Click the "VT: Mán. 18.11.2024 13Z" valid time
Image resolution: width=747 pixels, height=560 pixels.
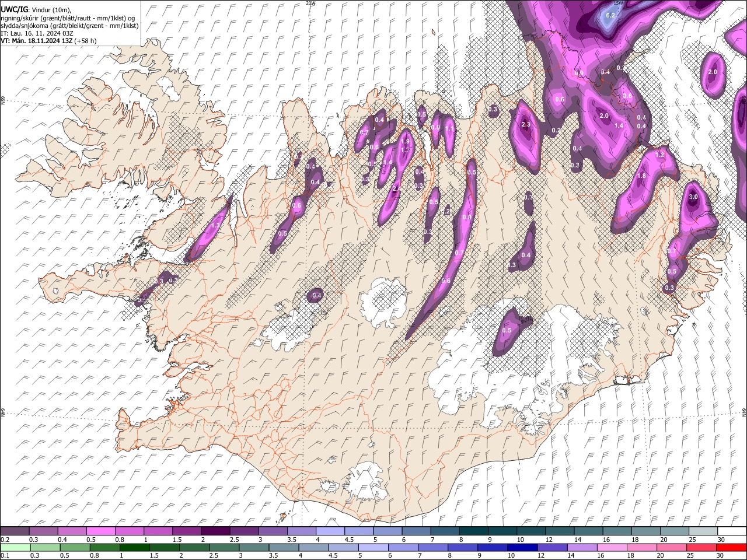click(x=36, y=41)
